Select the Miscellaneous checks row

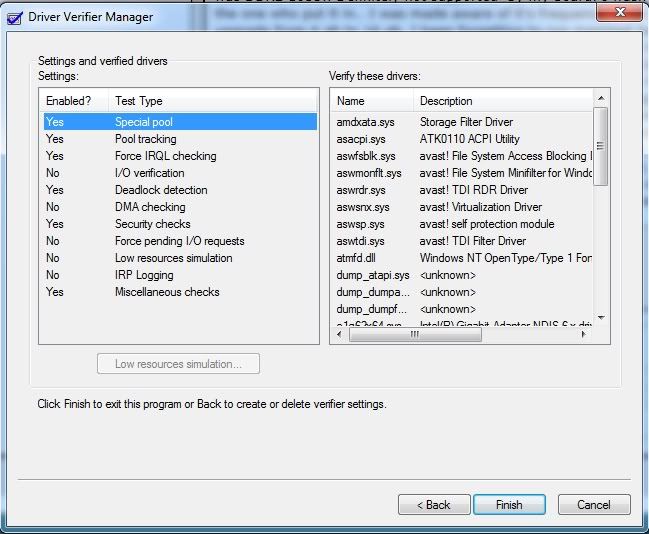point(180,291)
